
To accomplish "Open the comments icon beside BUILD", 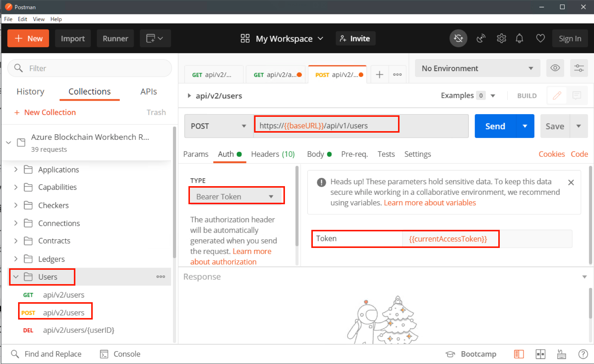I will coord(577,96).
